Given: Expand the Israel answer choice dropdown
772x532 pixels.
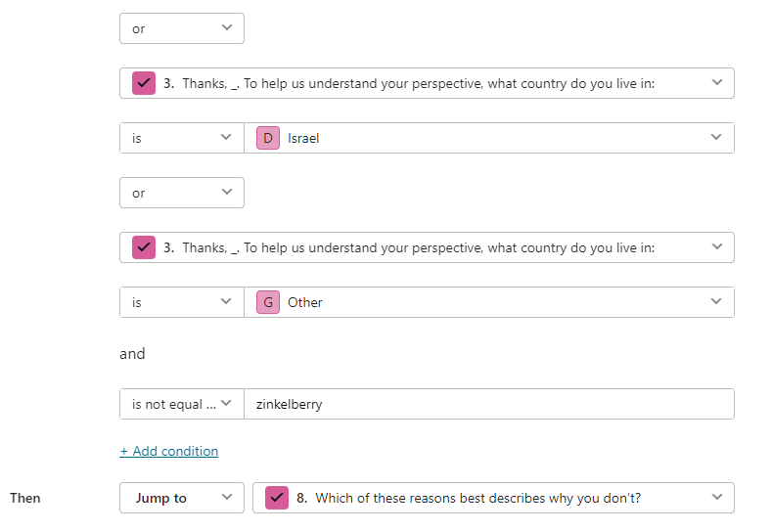Looking at the screenshot, I should point(489,138).
